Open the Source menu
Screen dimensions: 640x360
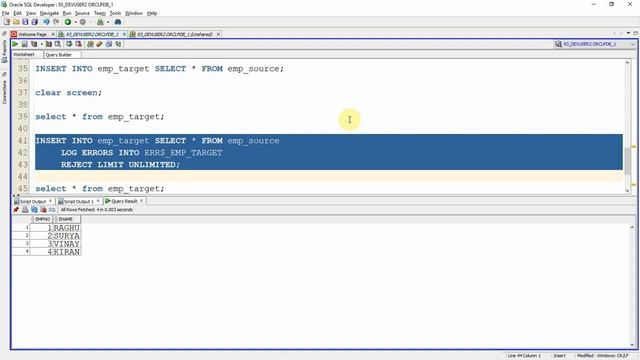82,13
